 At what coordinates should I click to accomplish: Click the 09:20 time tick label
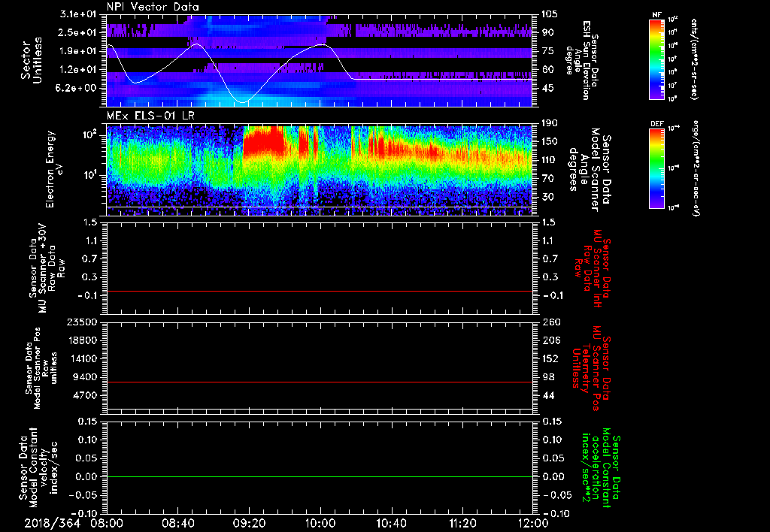pos(249,523)
